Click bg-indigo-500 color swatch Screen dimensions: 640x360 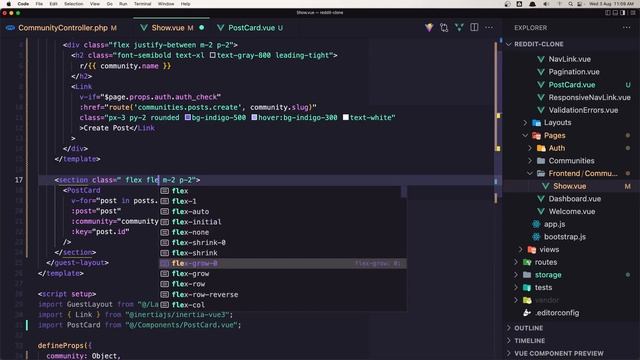tap(188, 117)
